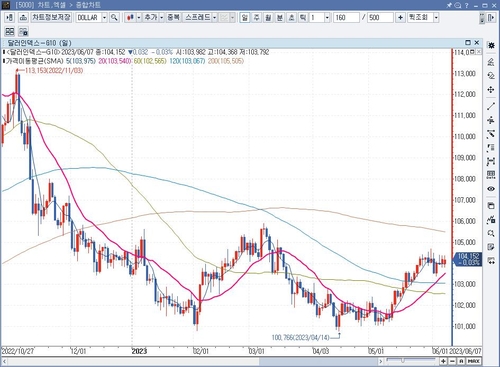500x367 pixels.
Task: Click the plus button next to 500
Action: [x=400, y=18]
